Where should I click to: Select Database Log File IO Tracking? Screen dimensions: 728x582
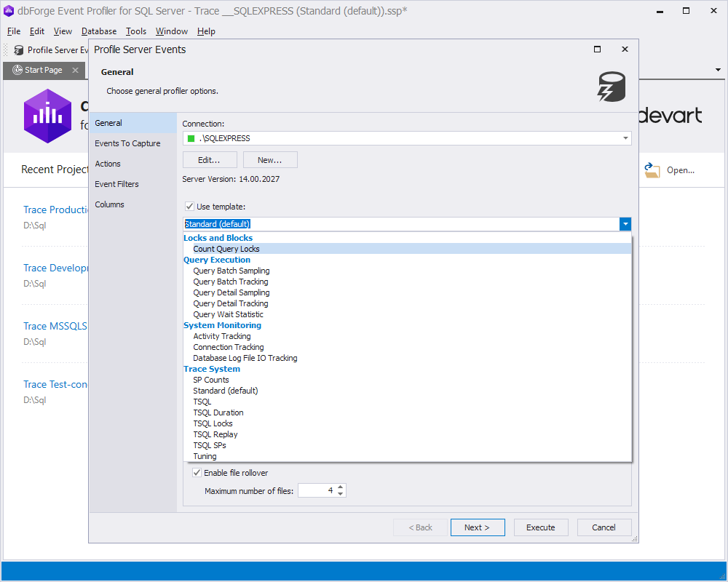(x=408, y=358)
